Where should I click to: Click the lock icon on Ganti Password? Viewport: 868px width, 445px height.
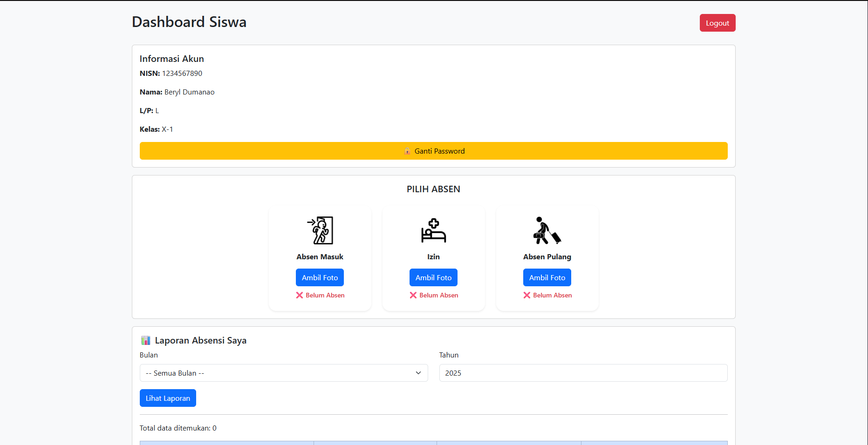click(407, 151)
